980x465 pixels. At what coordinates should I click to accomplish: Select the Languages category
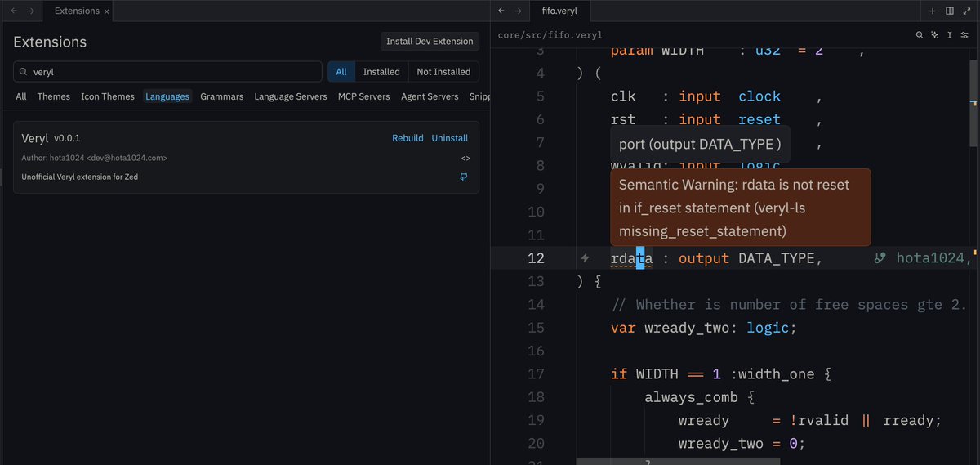coord(167,96)
